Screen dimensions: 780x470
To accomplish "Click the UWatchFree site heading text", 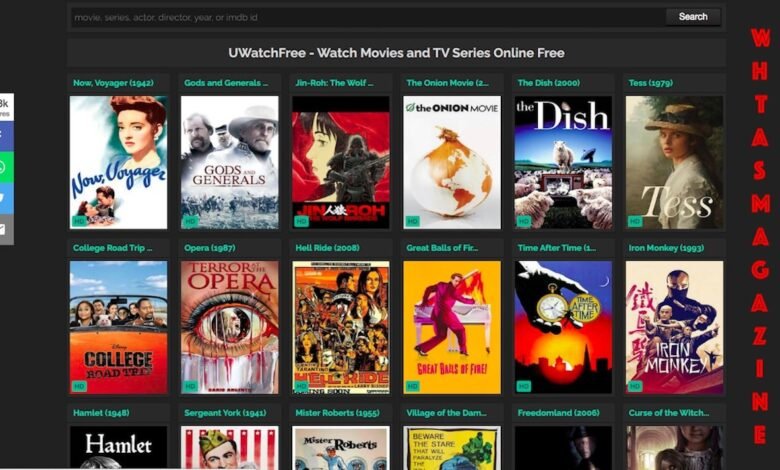I will pyautogui.click(x=396, y=53).
